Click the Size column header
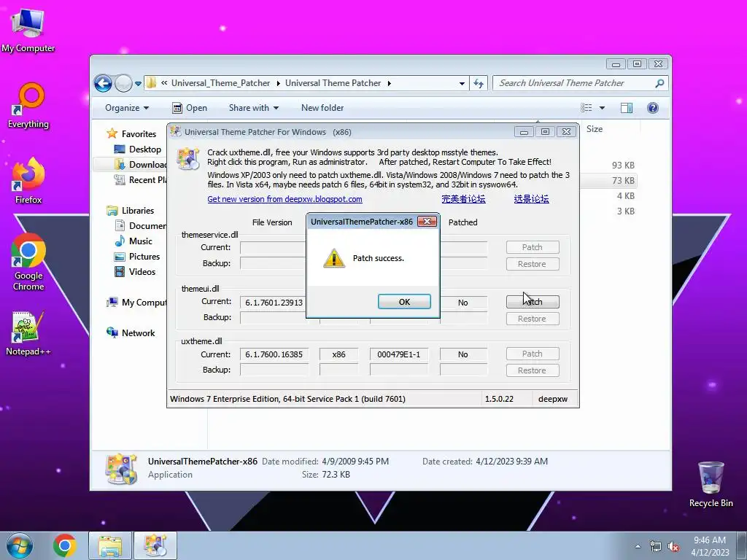 [595, 128]
